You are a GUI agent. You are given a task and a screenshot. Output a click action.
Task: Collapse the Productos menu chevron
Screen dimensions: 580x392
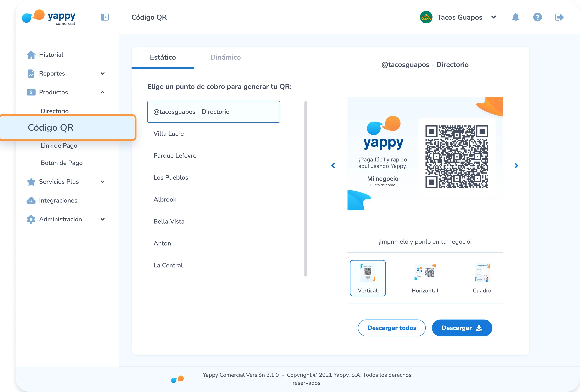point(102,92)
